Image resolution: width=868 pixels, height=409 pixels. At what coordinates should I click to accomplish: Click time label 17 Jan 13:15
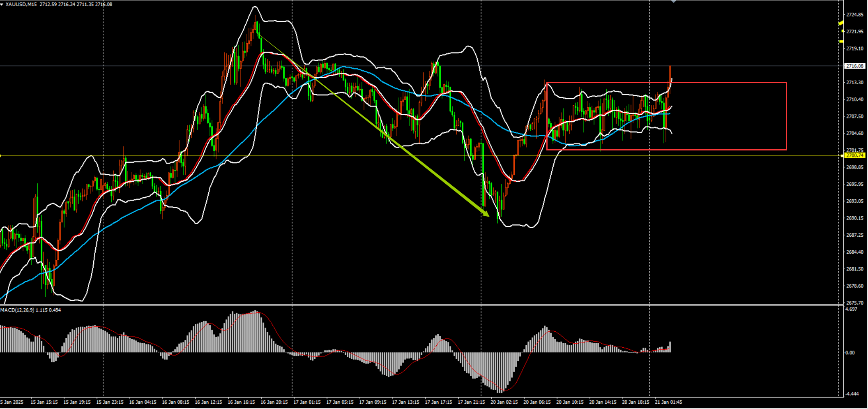tap(406, 402)
